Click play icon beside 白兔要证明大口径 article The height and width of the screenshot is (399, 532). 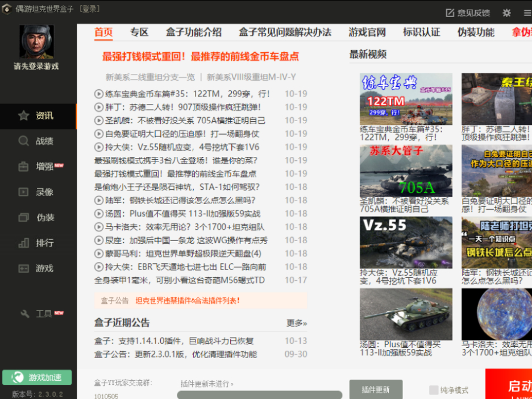pyautogui.click(x=98, y=134)
